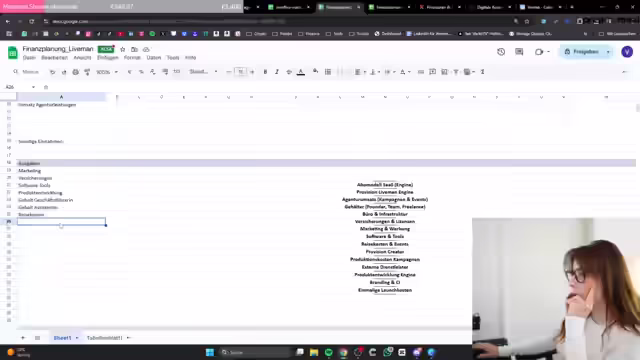The height and width of the screenshot is (360, 640).
Task: Redo the last action
Action: click(x=64, y=72)
